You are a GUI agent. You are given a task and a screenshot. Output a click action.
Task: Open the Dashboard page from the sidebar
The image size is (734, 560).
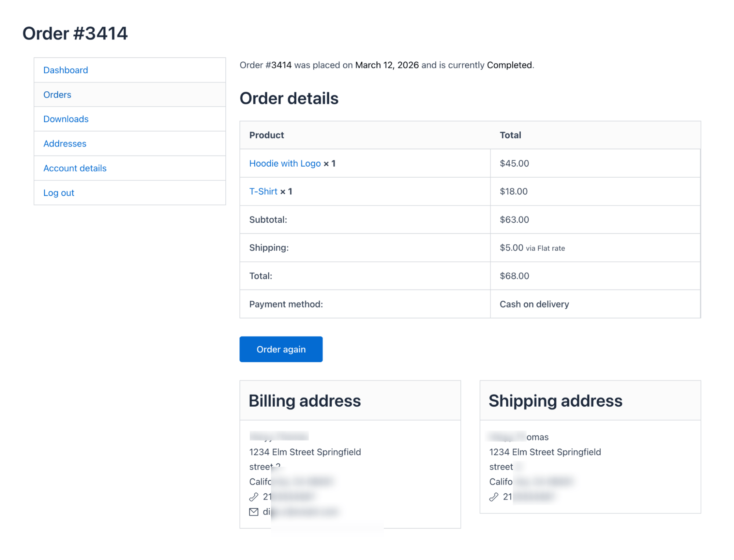click(66, 70)
